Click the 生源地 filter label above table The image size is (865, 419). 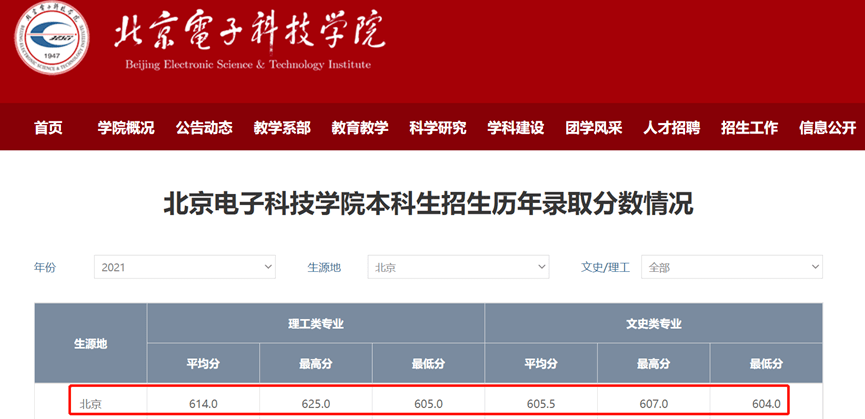tap(324, 267)
